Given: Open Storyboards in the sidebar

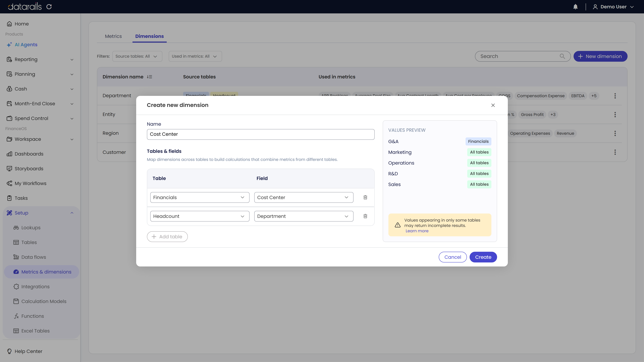Looking at the screenshot, I should (x=29, y=169).
